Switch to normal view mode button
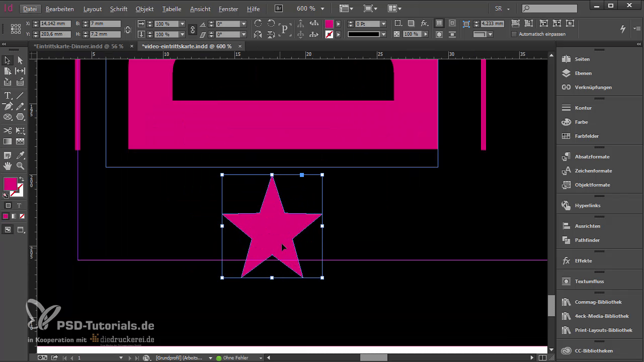644x362 pixels. tap(8, 230)
